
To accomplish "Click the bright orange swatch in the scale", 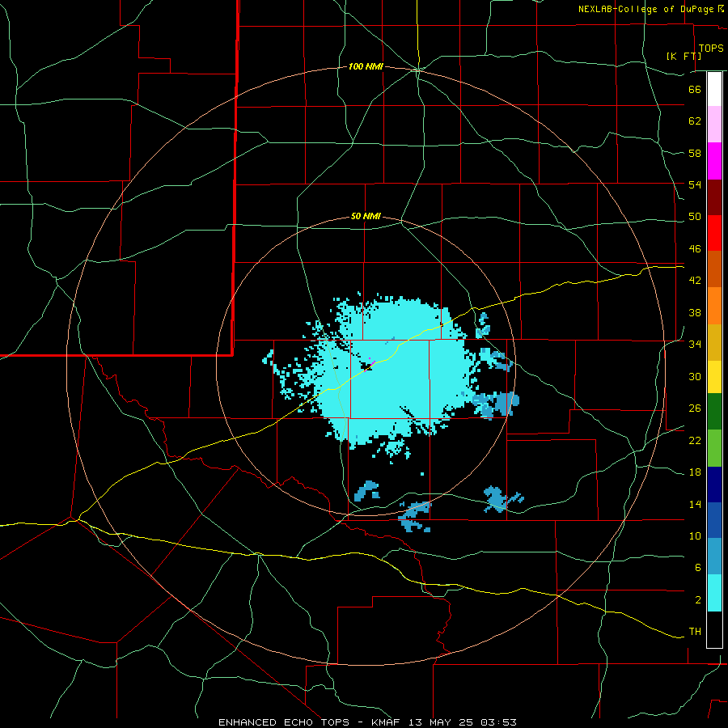I will coord(714,306).
